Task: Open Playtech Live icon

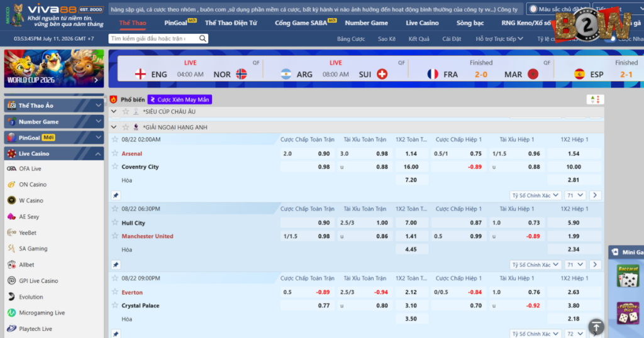Action: [x=11, y=329]
